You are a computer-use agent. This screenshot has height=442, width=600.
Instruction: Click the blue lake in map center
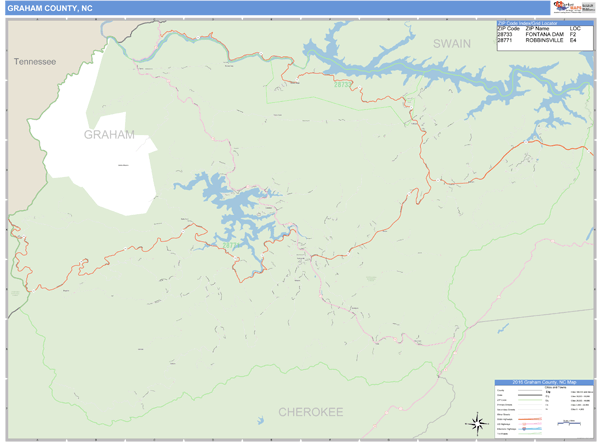click(x=232, y=207)
